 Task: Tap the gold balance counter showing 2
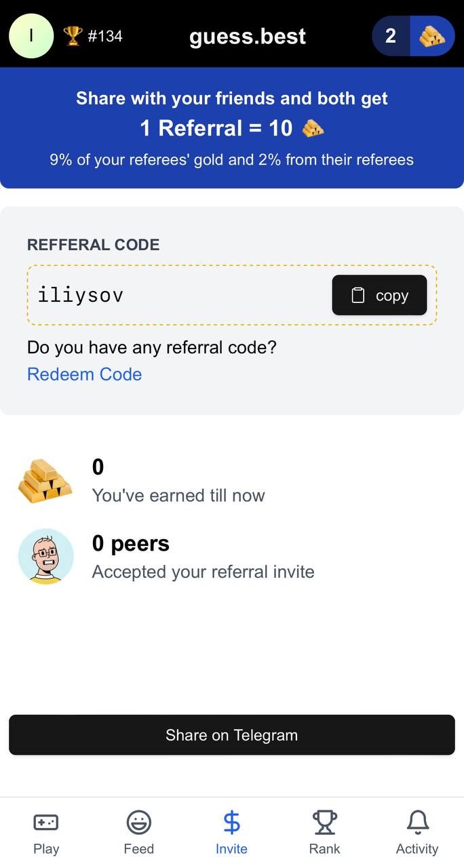click(x=390, y=36)
